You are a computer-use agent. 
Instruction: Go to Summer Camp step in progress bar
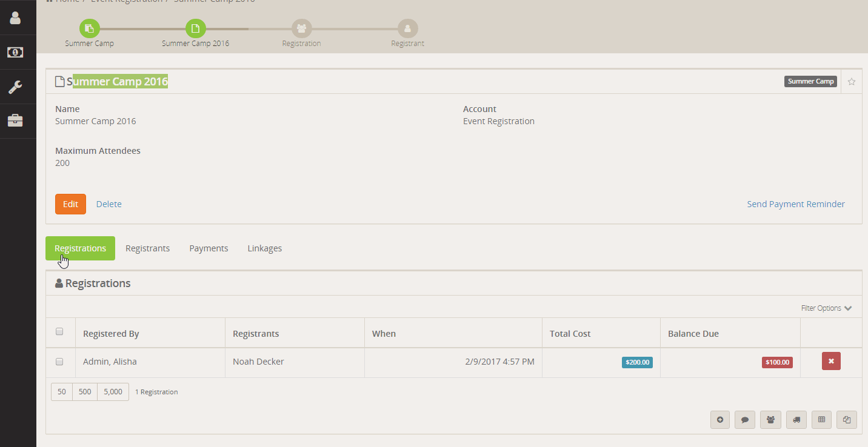[x=90, y=28]
